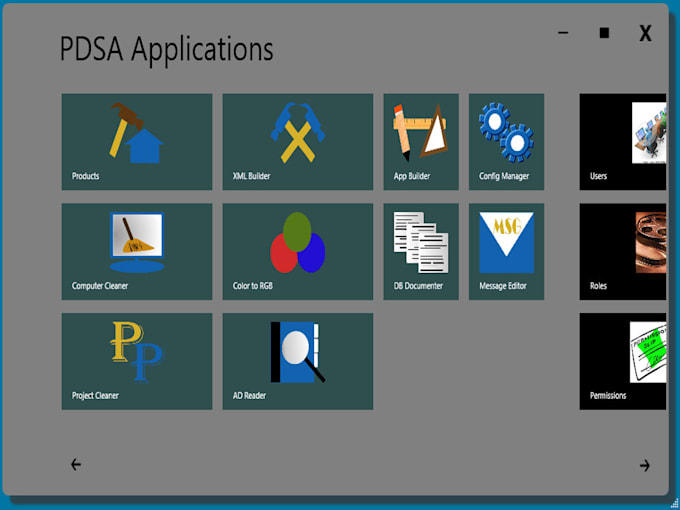
Task: Launch XML Builder crossed hammers icon
Action: point(298,133)
